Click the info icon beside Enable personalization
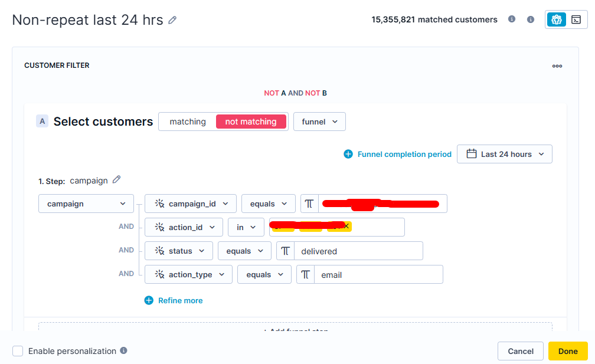This screenshot has height=364, width=595. point(123,350)
